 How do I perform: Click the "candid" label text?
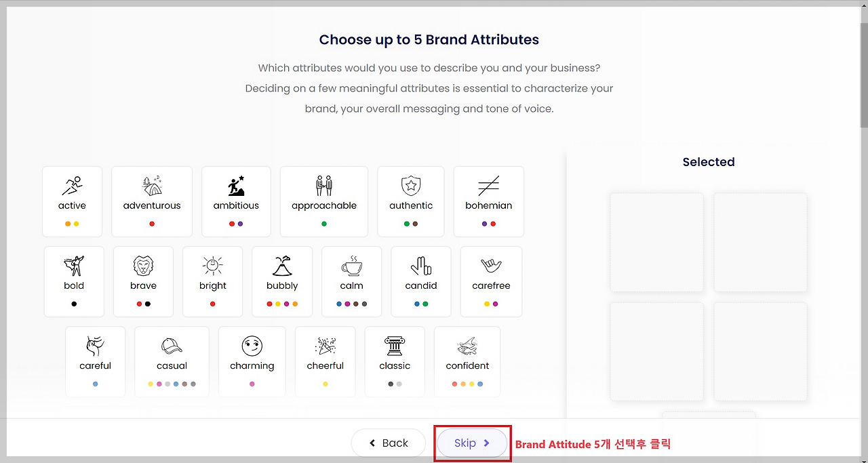(421, 285)
